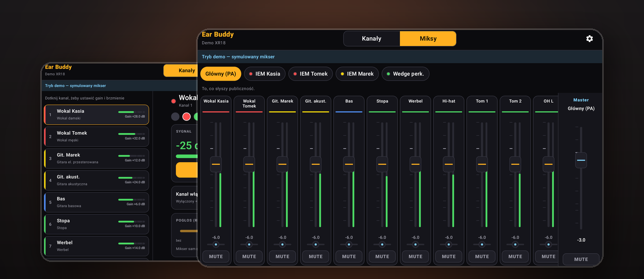Open channel 7 Werbel row in back window

[96, 246]
